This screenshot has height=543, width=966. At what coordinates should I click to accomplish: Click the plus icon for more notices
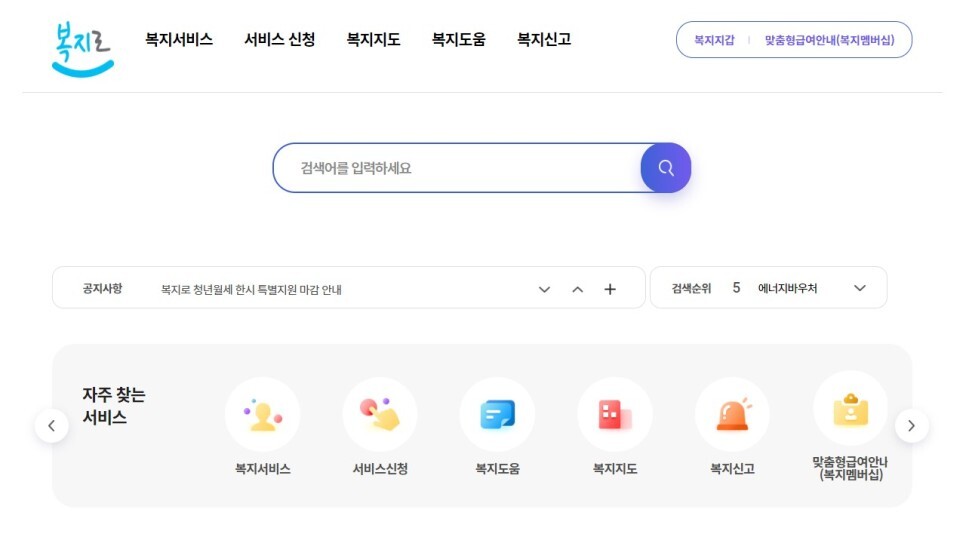tap(610, 289)
